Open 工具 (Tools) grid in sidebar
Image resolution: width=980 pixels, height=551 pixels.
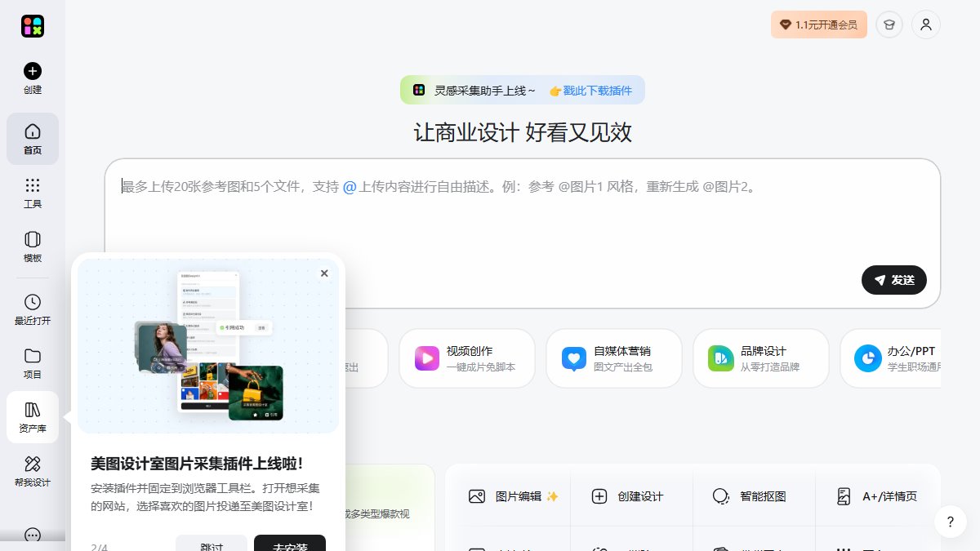tap(33, 193)
